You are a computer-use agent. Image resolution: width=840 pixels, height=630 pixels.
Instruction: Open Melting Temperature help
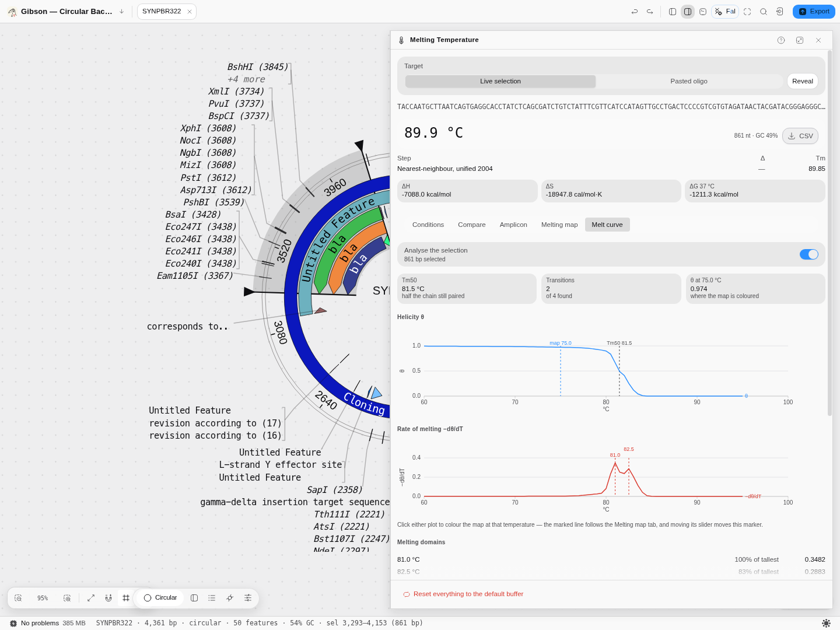point(781,40)
